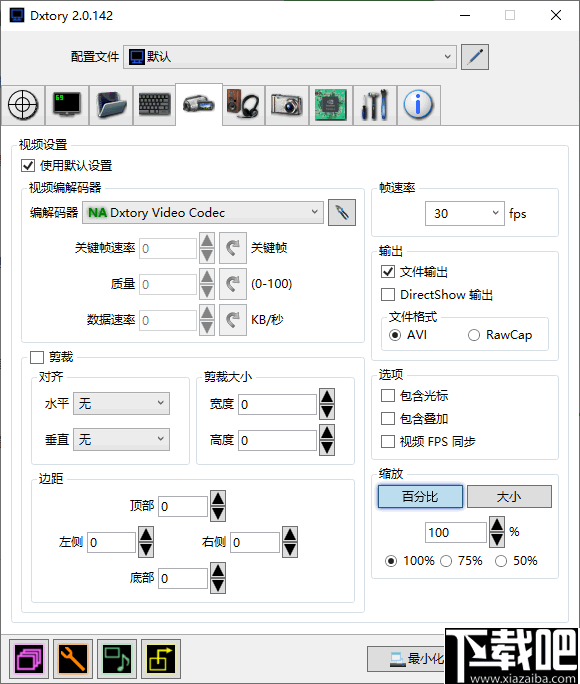
Task: Click the pencil edit profile icon
Action: (x=475, y=57)
